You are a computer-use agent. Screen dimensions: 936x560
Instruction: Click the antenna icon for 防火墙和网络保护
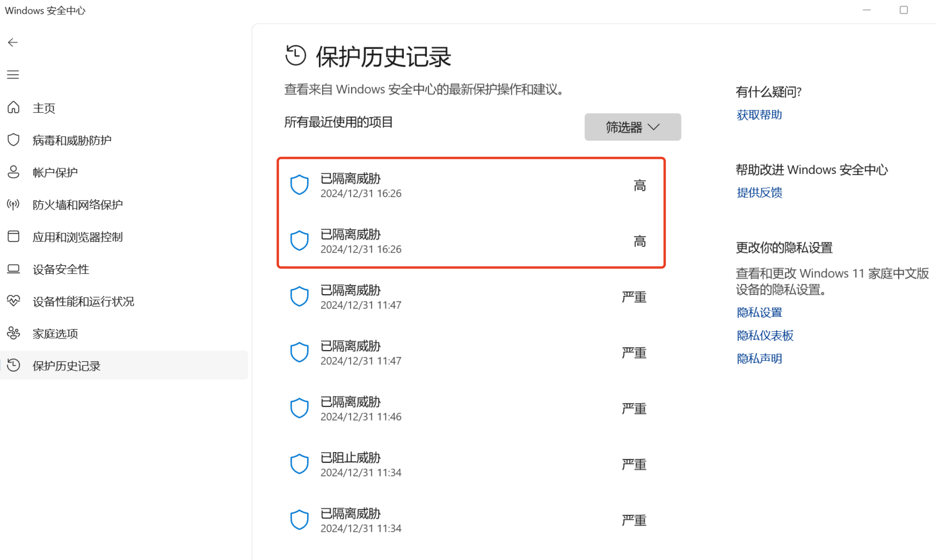coord(14,205)
